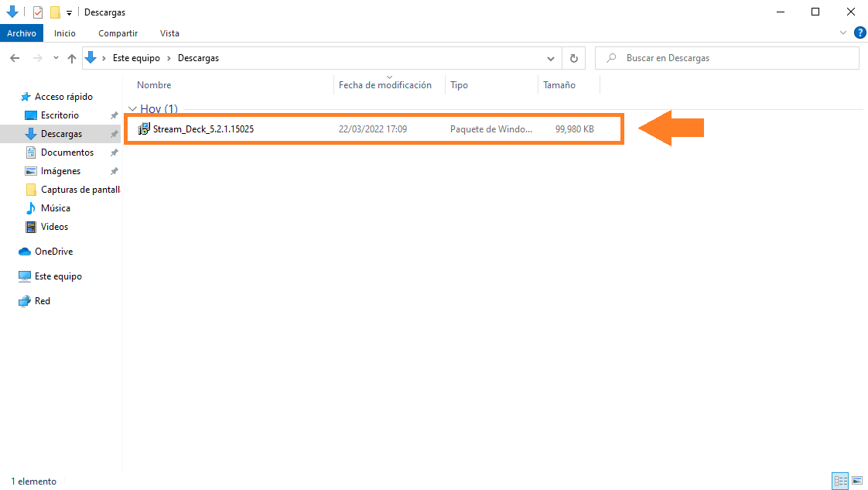This screenshot has width=868, height=490.
Task: Open the Help question mark icon
Action: click(859, 33)
